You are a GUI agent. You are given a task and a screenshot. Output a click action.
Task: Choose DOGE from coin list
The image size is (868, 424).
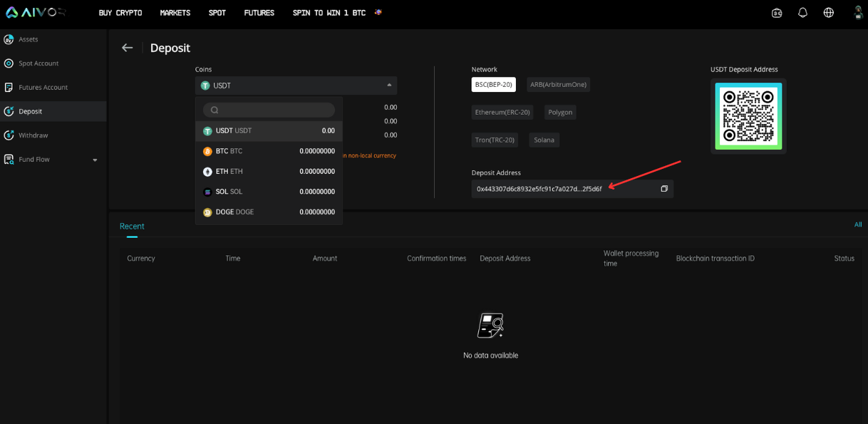[269, 212]
